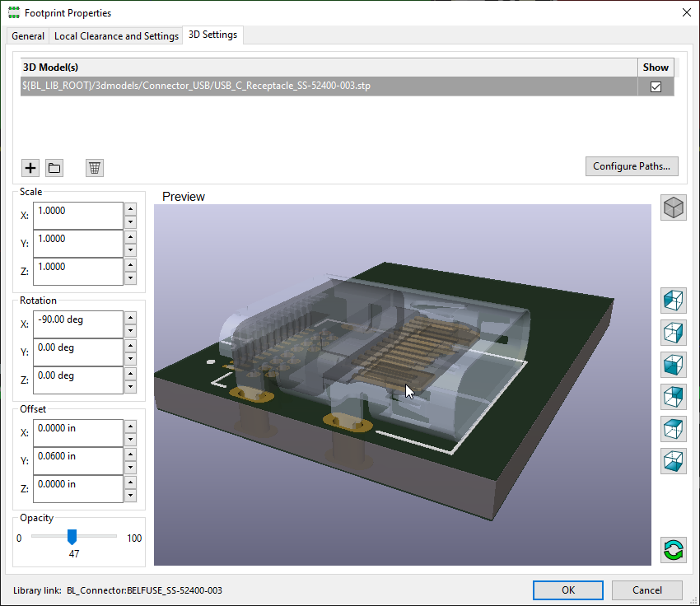The image size is (700, 606).
Task: Switch preview to front view
Action: tap(674, 364)
